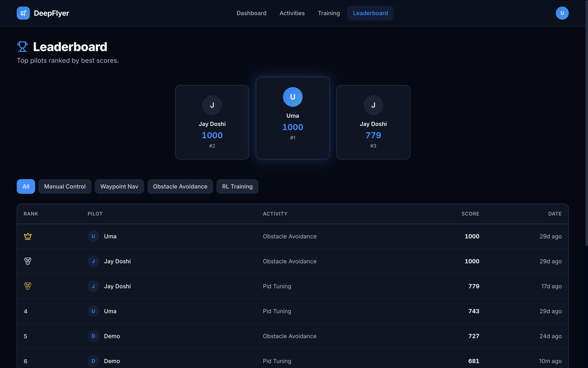Viewport: 588px width, 368px height.
Task: Click the score 727 in the table
Action: point(474,336)
